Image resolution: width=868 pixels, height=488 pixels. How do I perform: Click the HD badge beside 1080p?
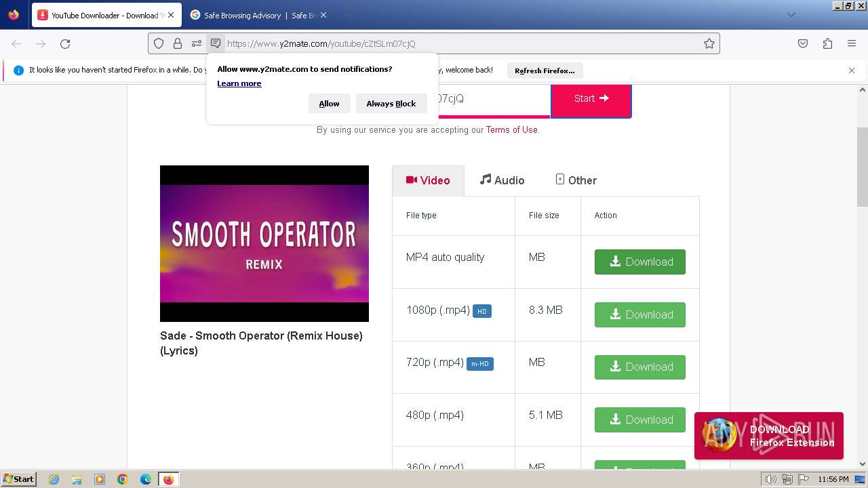coord(482,311)
